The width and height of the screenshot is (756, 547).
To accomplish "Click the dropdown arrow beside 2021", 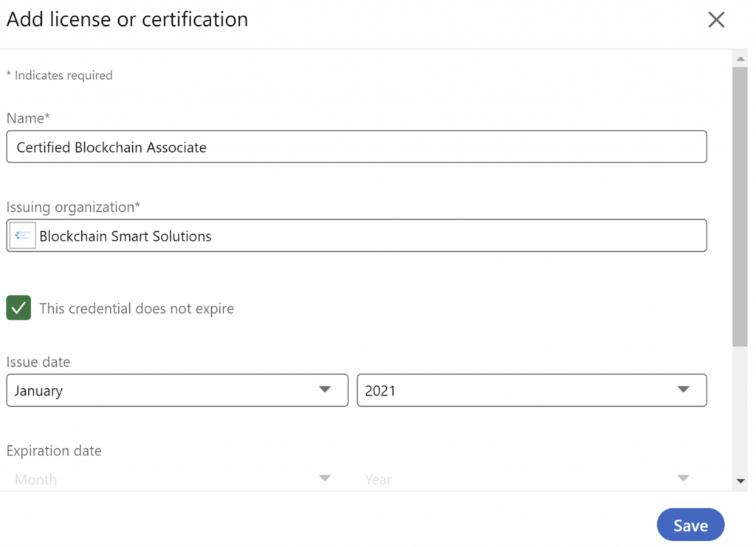I will coord(684,390).
